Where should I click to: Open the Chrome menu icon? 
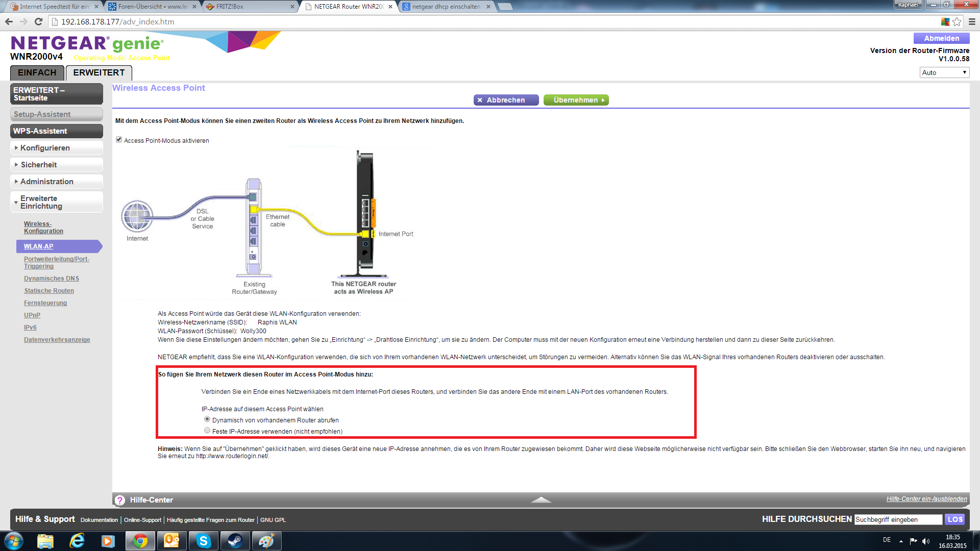972,21
